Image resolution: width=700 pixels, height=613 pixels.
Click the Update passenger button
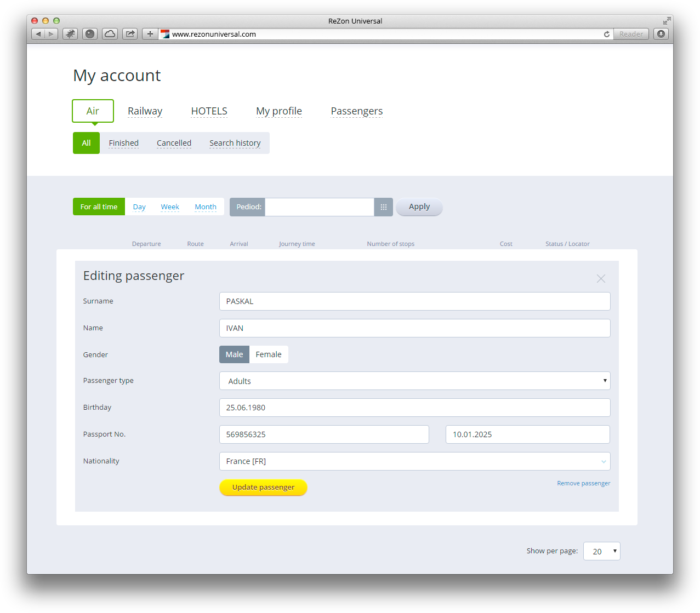(263, 487)
